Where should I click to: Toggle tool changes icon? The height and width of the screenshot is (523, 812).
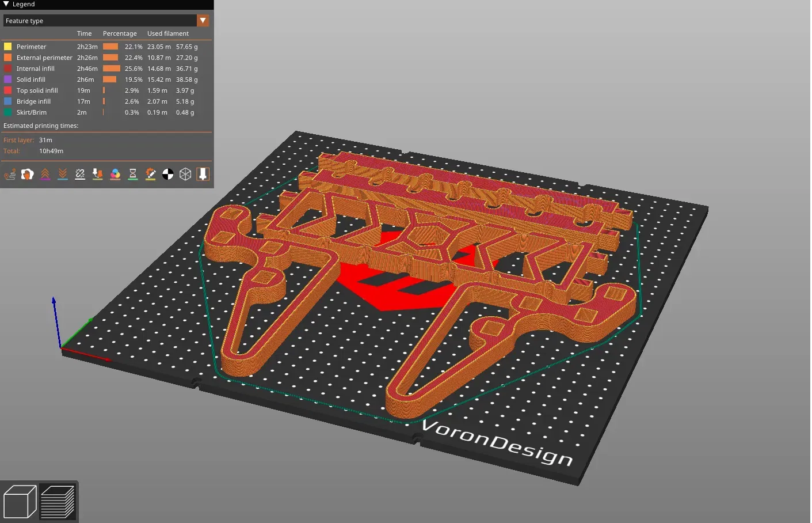click(98, 174)
